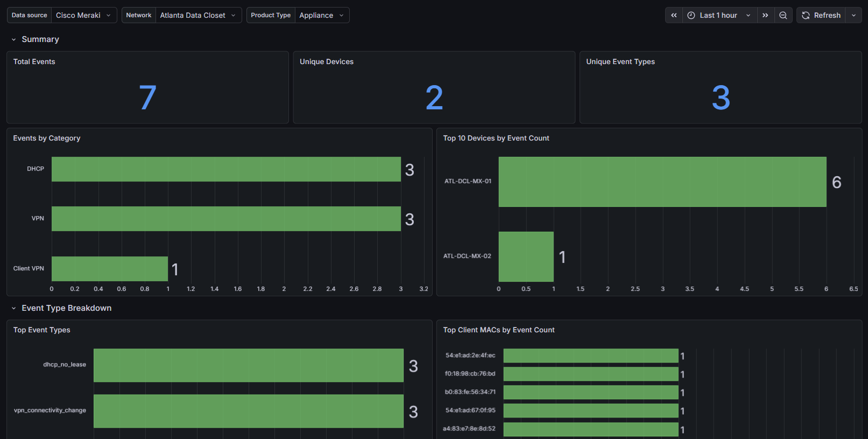Click the Client VPN axis label
This screenshot has width=868, height=439.
point(29,268)
